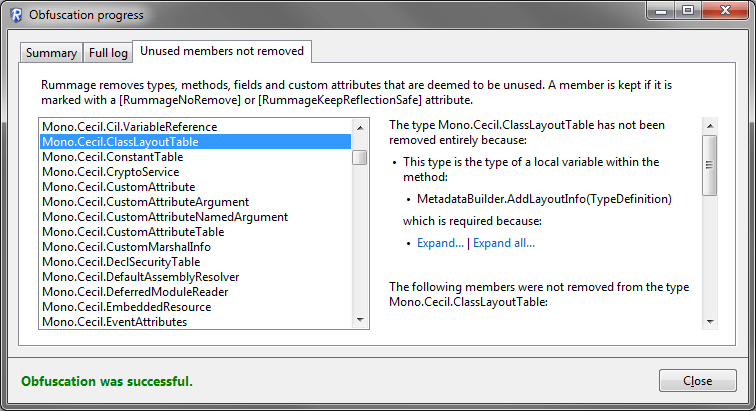Select Mono.Cecil.ConstantTable in the list
756x411 pixels.
(x=195, y=157)
